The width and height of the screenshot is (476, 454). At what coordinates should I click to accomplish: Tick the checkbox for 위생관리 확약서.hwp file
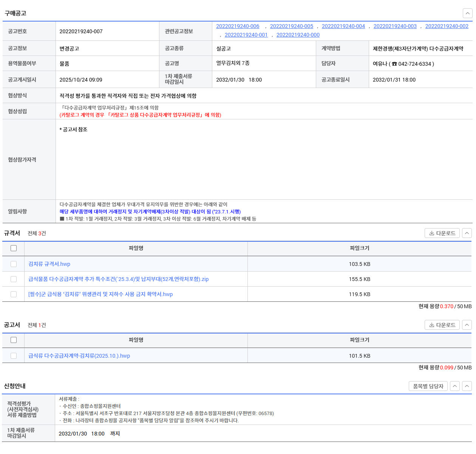point(14,294)
